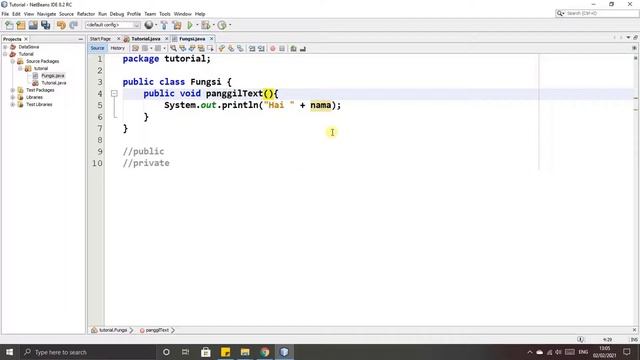Click the Build Project hammer icon
The width and height of the screenshot is (640, 360).
pos(164,25)
